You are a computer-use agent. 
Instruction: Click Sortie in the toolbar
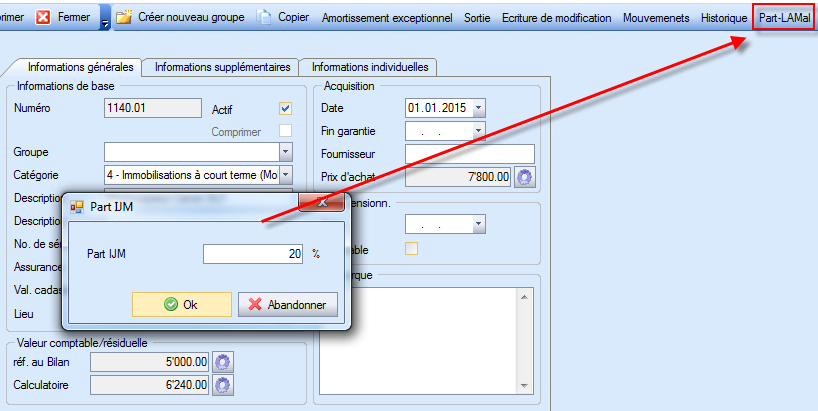[477, 18]
